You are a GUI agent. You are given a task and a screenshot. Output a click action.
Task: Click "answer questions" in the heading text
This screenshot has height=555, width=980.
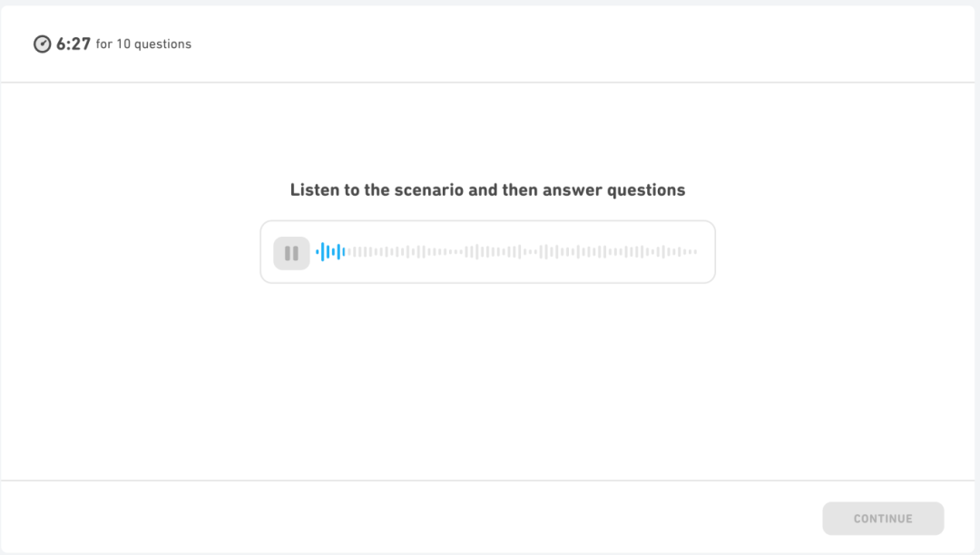(613, 190)
